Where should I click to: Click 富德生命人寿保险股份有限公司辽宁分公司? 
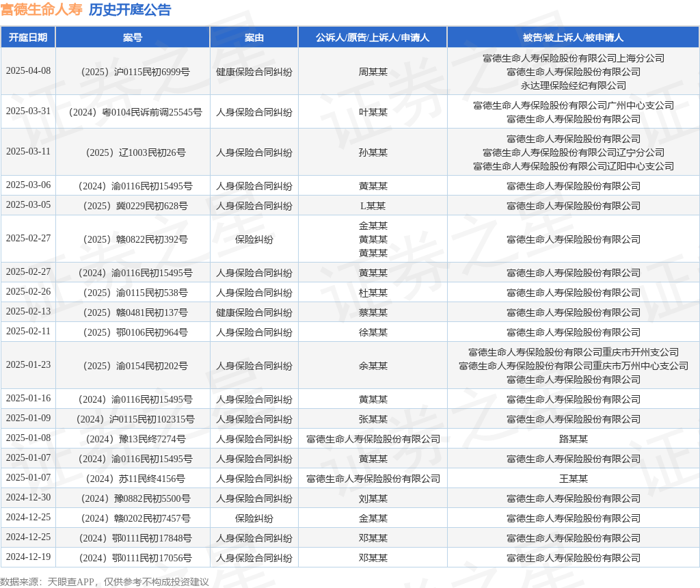click(574, 152)
